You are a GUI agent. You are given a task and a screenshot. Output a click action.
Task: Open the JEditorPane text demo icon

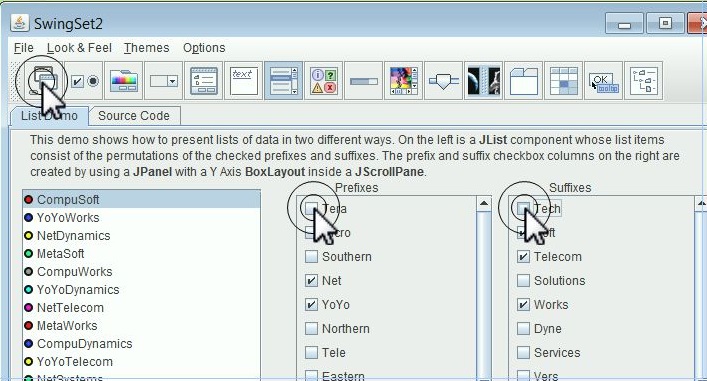tap(243, 81)
